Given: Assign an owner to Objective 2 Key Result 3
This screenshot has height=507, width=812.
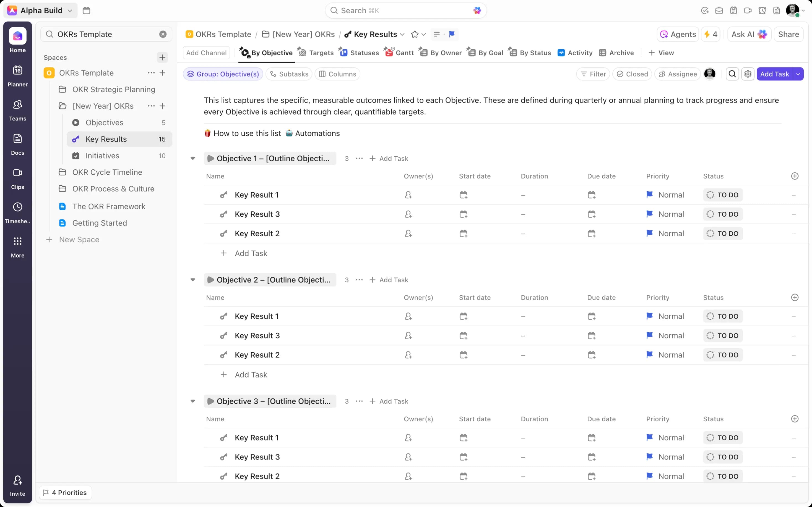Looking at the screenshot, I should coord(408,336).
